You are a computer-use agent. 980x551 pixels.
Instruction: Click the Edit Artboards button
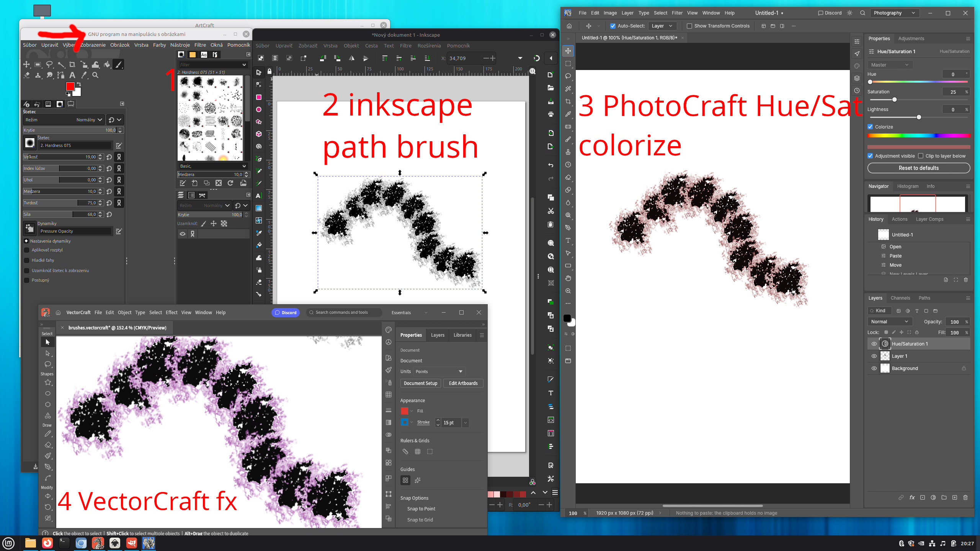click(463, 383)
